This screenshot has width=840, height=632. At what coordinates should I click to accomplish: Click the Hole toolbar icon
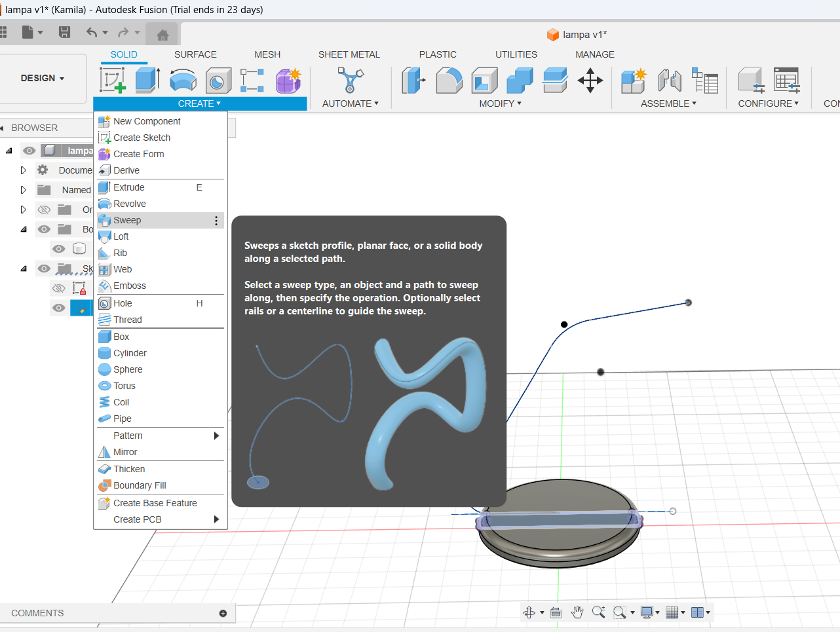pos(218,80)
